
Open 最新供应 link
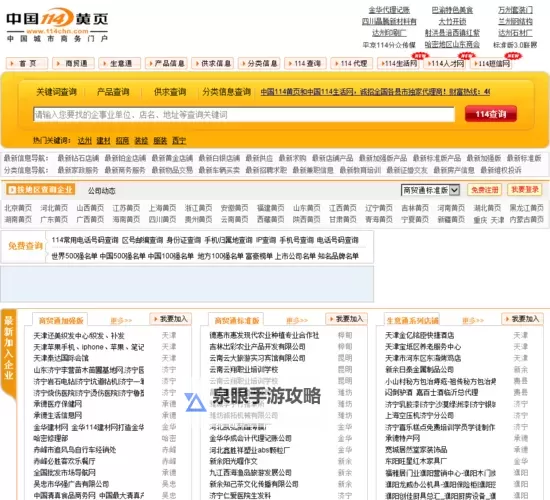pos(259,158)
